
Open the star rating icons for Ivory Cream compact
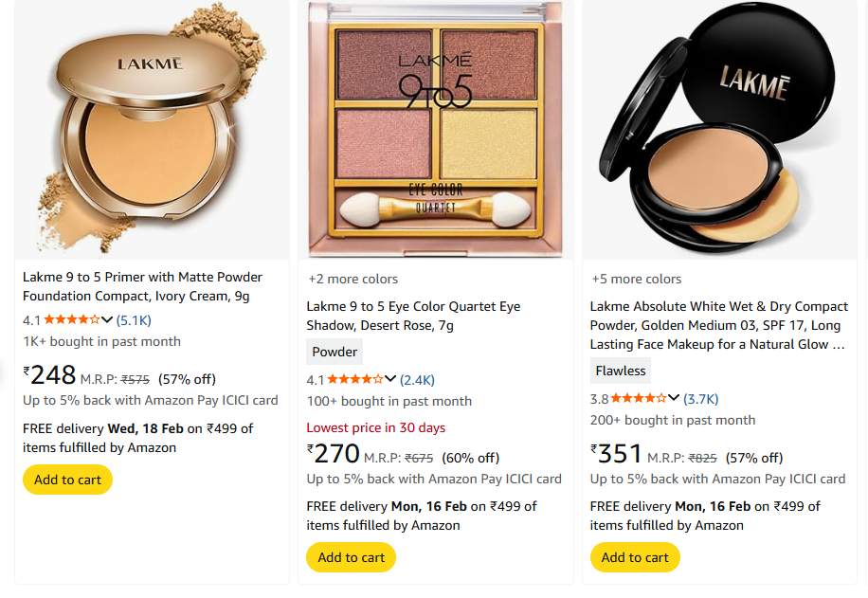(x=71, y=320)
